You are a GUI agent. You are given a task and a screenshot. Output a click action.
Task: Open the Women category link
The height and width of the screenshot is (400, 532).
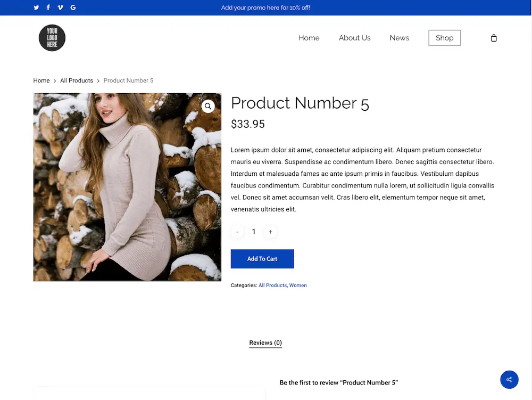click(x=298, y=285)
